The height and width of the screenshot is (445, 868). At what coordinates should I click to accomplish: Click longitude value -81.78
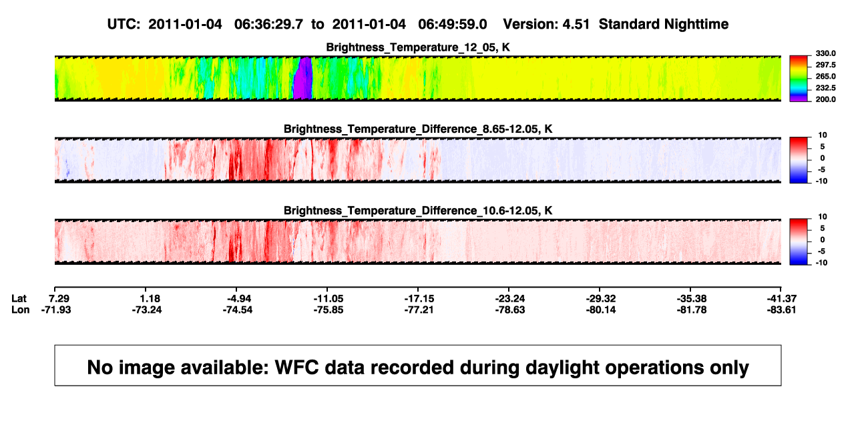point(692,310)
